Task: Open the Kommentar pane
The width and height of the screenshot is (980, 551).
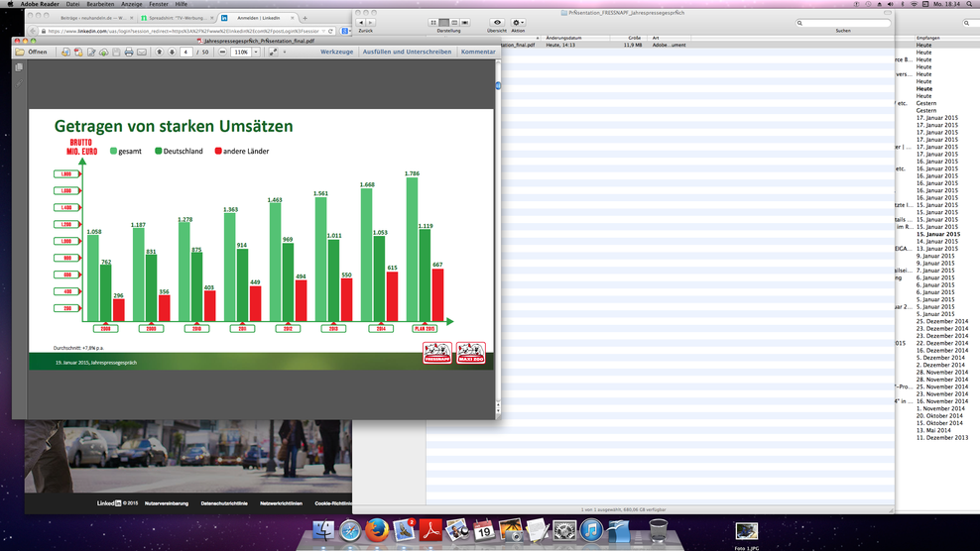Action: pyautogui.click(x=478, y=52)
